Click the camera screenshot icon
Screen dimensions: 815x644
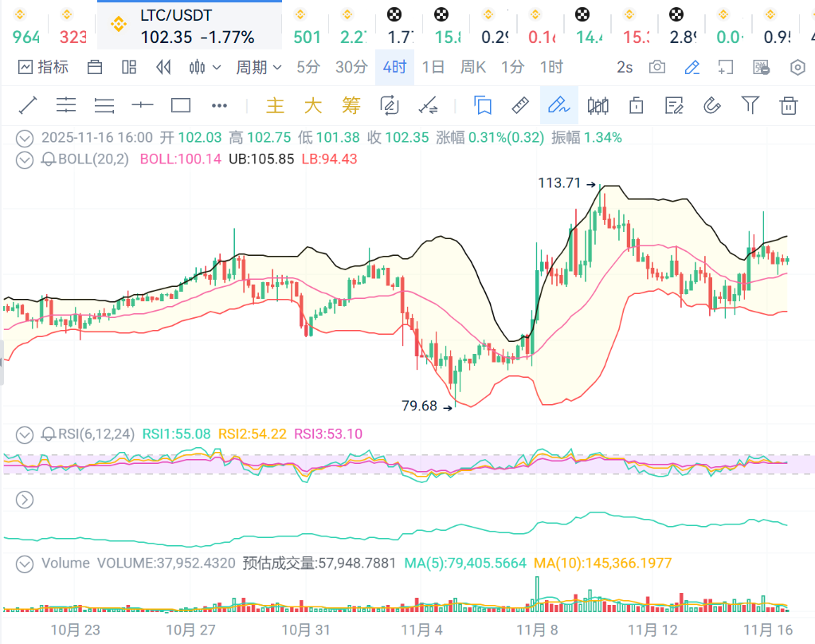coord(656,67)
